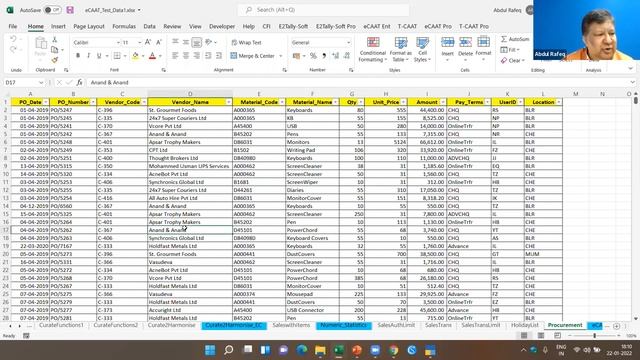This screenshot has width=640, height=360.
Task: Click the Increase Font Size icon
Action: [x=148, y=42]
